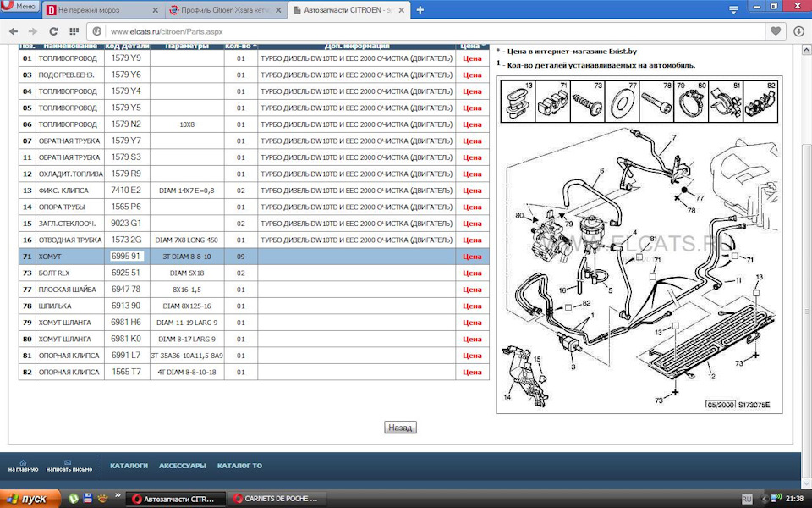Click 'Цена' link for part 1579 Y6

(472, 75)
